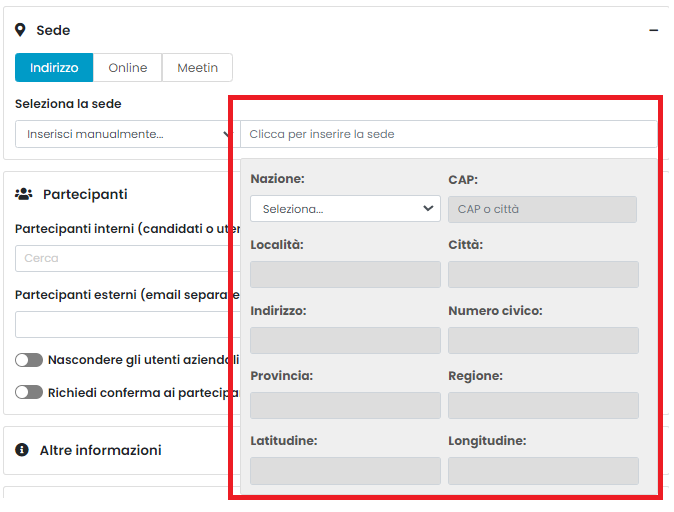Screen dimensions: 674x512
Task: Click the Provincia input field
Action: [x=346, y=405]
